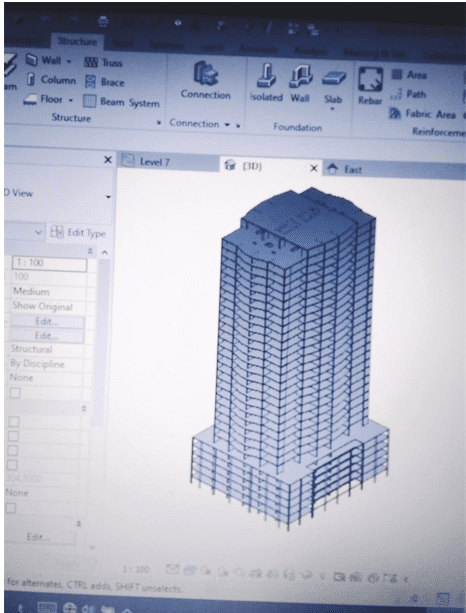
Task: Expand the Connection panel title dropdown
Action: click(x=227, y=125)
